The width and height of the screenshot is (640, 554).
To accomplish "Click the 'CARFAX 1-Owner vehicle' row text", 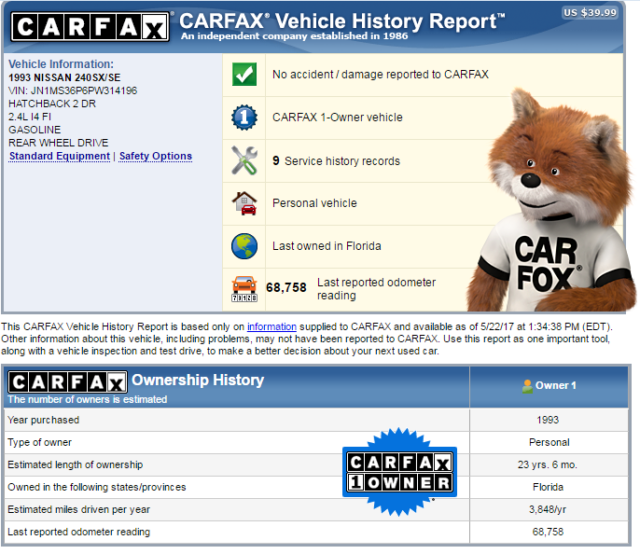I will (x=338, y=118).
